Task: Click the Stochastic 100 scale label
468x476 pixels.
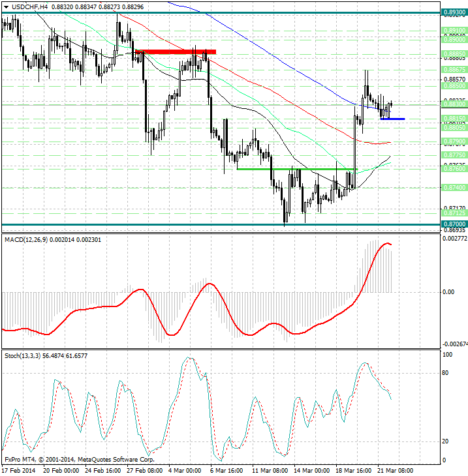Action: [447, 355]
